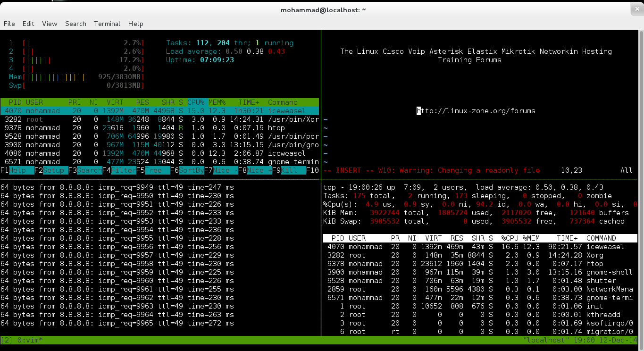Open the Terminal menu
Screen dimensions: 644x351
[107, 24]
